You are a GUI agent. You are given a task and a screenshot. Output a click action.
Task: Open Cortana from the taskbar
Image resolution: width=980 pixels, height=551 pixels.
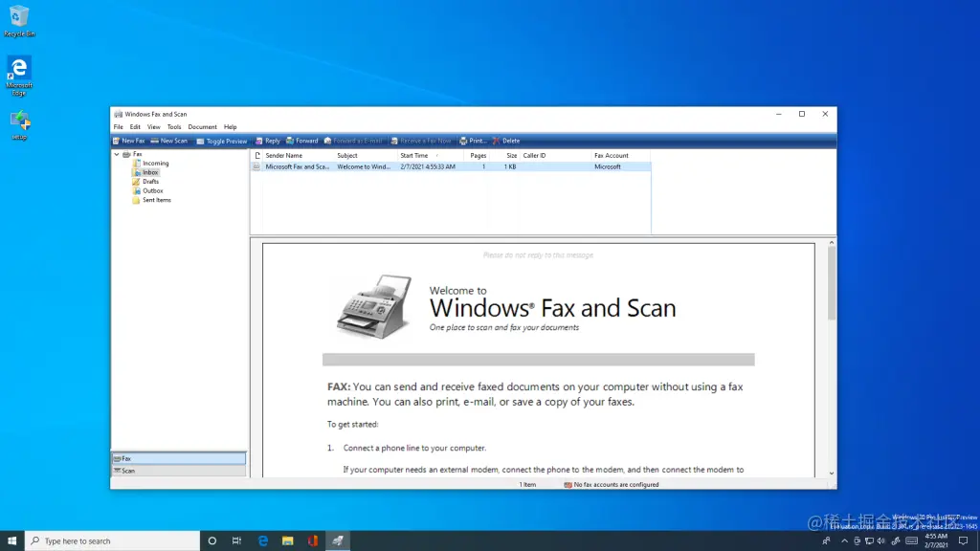coord(212,541)
